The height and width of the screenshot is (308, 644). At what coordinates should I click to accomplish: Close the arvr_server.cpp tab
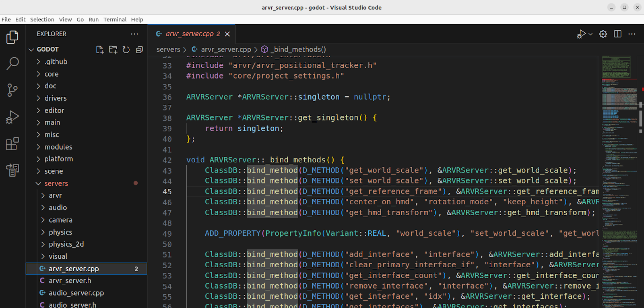coord(227,34)
